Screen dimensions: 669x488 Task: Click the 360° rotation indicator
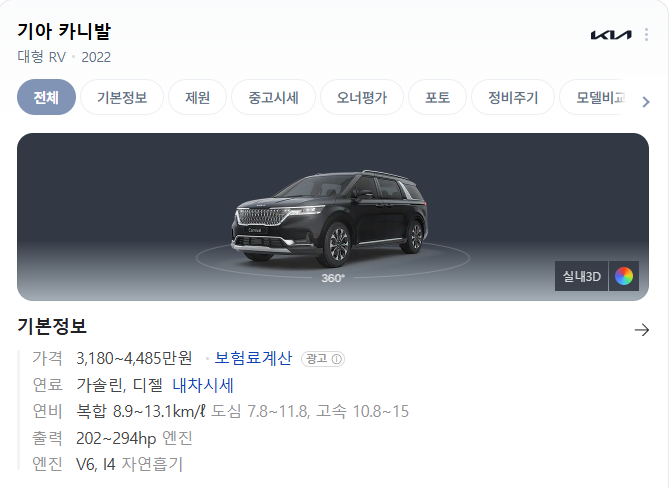[x=333, y=278]
